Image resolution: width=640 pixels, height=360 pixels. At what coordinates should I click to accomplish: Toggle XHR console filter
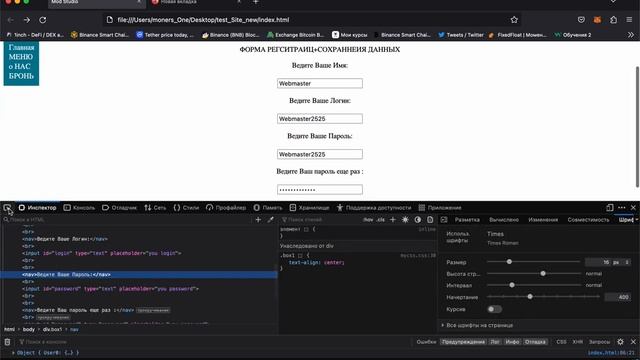(577, 342)
